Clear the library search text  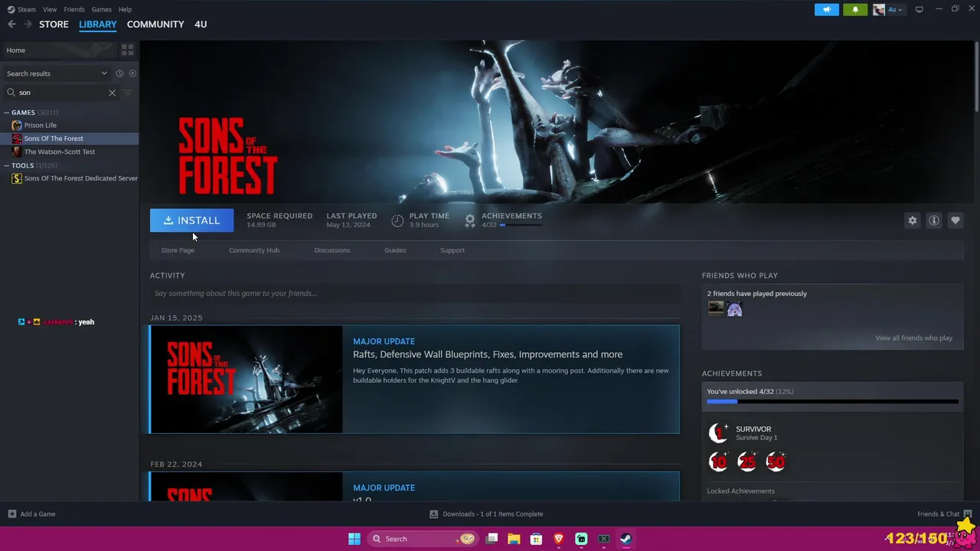[112, 93]
